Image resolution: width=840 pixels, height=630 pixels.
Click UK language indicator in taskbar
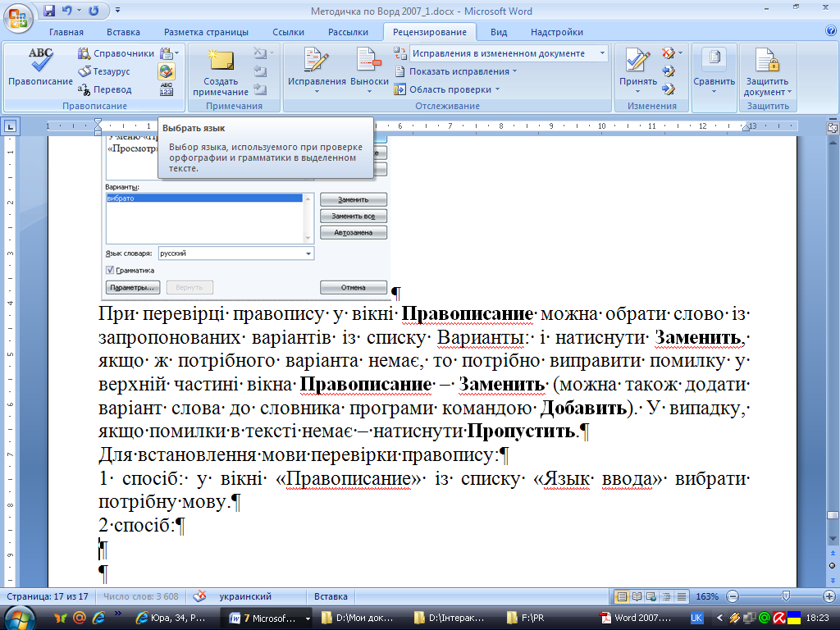[x=696, y=618]
